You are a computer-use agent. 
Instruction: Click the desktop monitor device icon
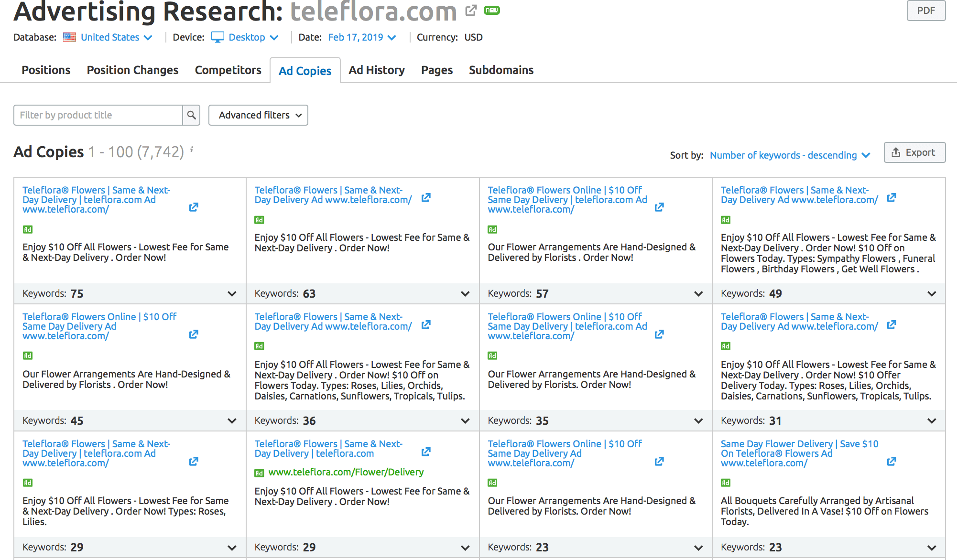click(217, 37)
